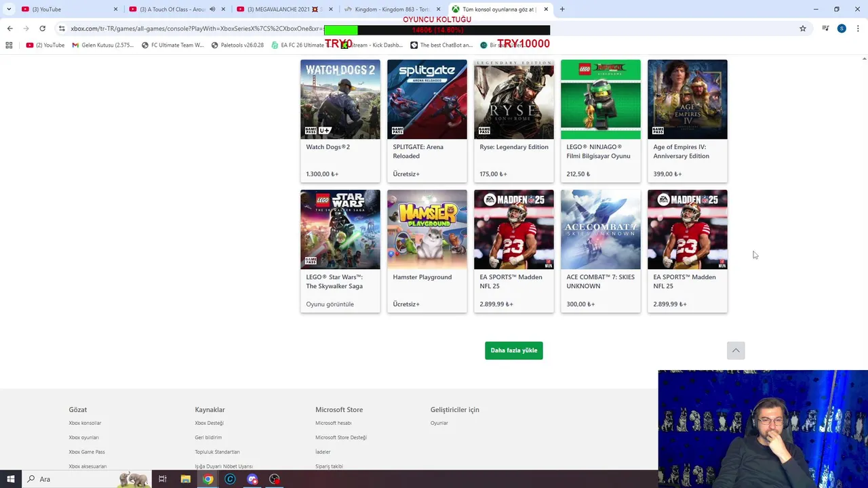Open the ACE COMBAT 7 cover image
Screen dimensions: 868x488
[x=601, y=229]
